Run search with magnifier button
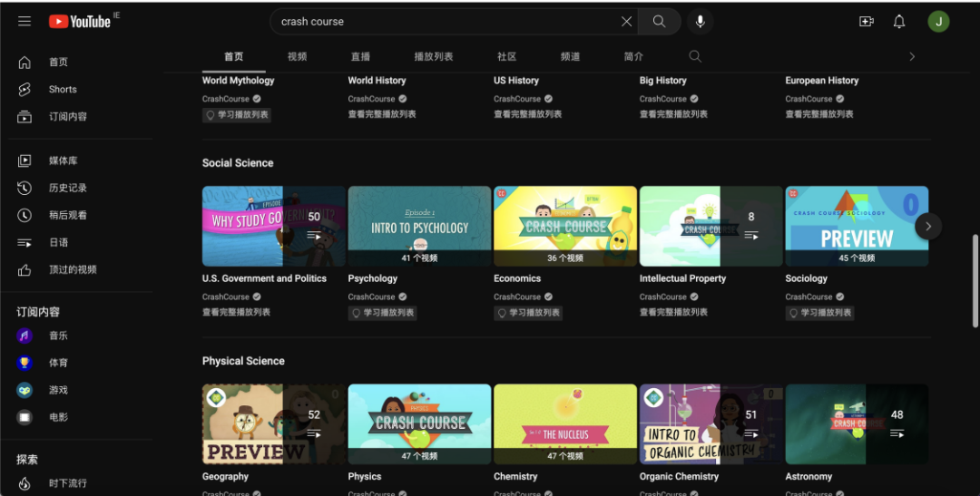 (660, 21)
